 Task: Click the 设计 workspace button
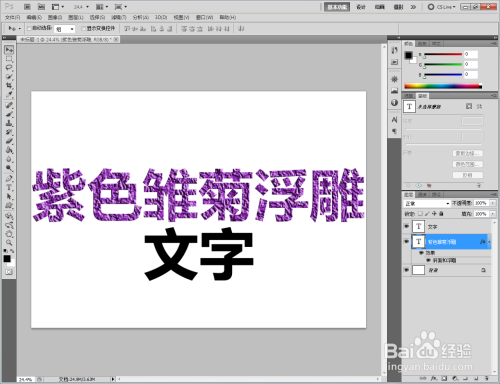(x=361, y=7)
